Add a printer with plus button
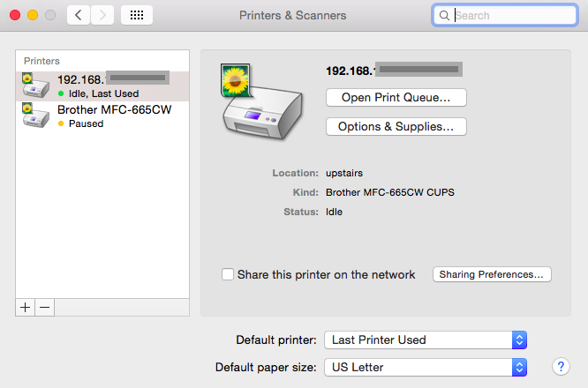The image size is (588, 388). pos(25,307)
